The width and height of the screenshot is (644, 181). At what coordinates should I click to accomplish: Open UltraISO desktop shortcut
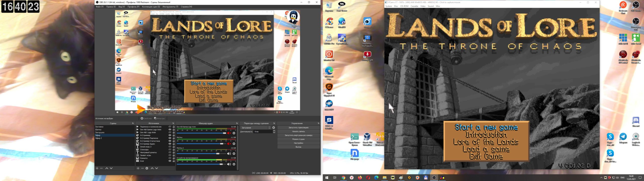point(342,23)
